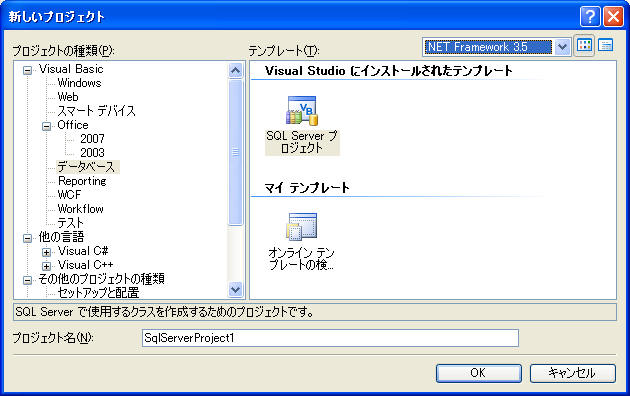Expand the Visual C++ node
Image resolution: width=630 pixels, height=396 pixels.
tap(47, 266)
